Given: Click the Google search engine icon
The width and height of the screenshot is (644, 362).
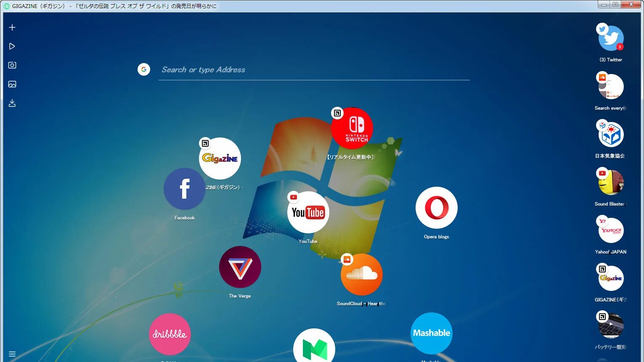Looking at the screenshot, I should point(144,69).
